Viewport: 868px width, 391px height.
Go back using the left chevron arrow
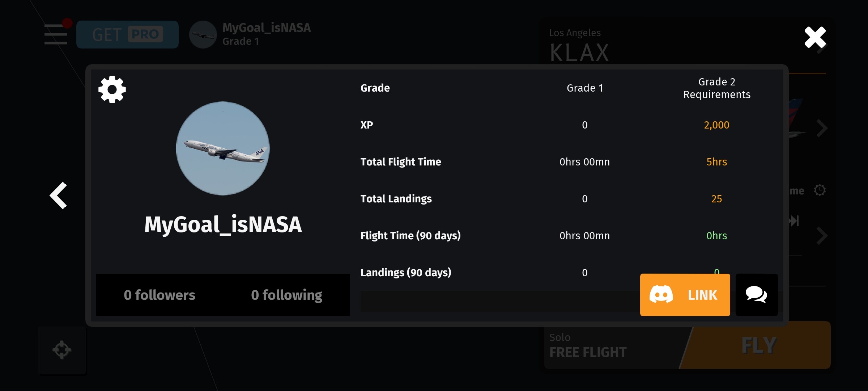(59, 195)
